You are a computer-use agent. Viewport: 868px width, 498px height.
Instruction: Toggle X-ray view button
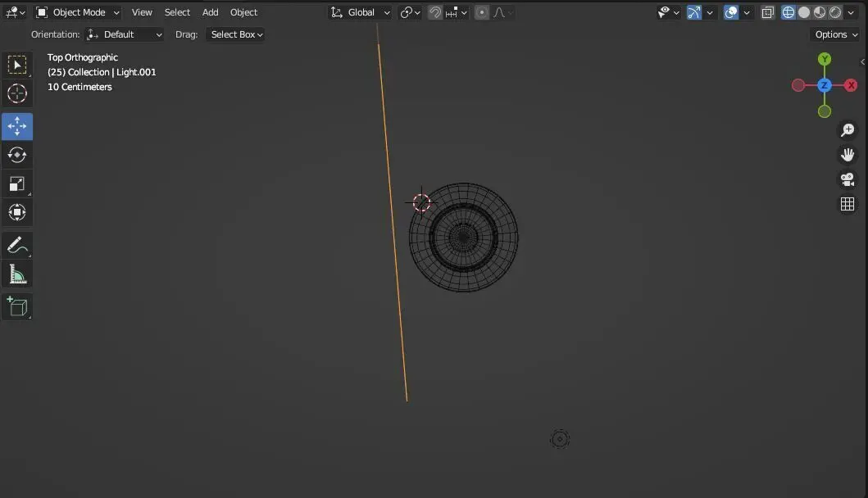pyautogui.click(x=767, y=12)
